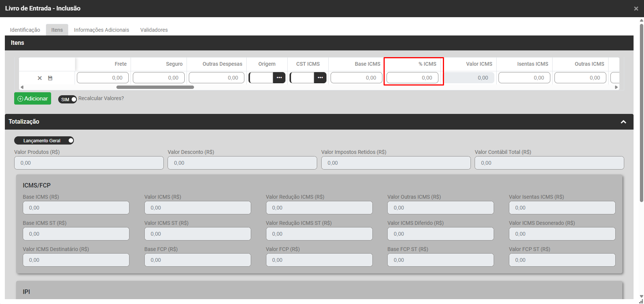Open the Origem lookup ellipsis button
Image resolution: width=644 pixels, height=304 pixels.
coord(279,78)
